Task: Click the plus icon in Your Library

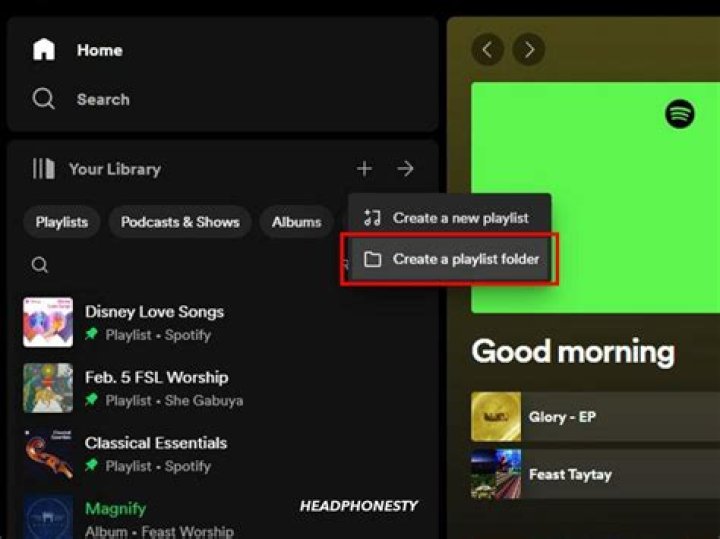Action: tap(365, 168)
